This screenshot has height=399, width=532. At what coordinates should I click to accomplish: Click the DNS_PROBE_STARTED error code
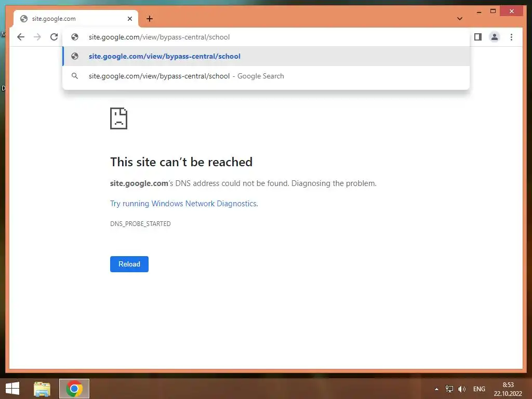pyautogui.click(x=140, y=223)
